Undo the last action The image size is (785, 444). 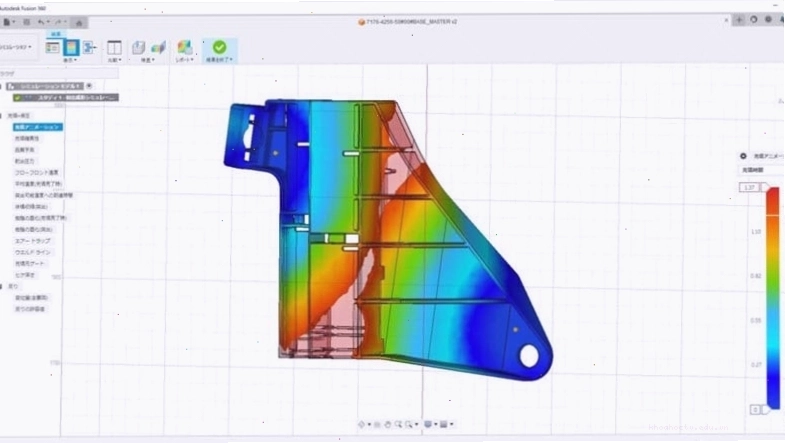pos(43,22)
